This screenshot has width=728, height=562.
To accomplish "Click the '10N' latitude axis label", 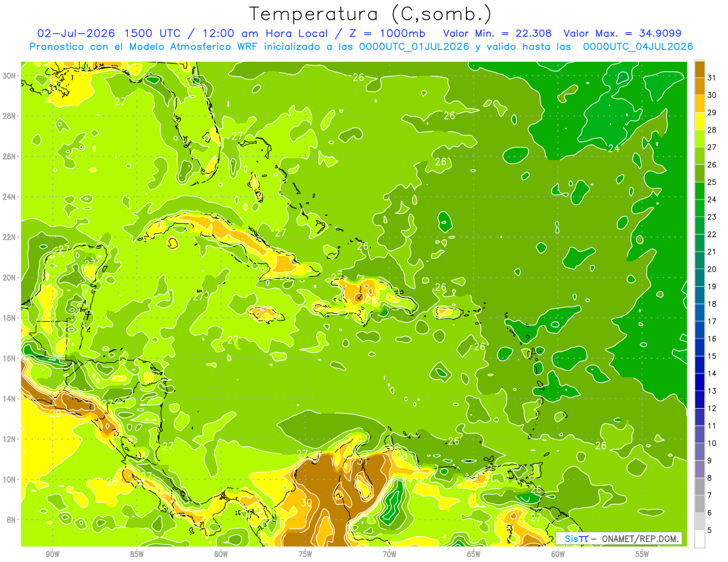I will [x=10, y=479].
